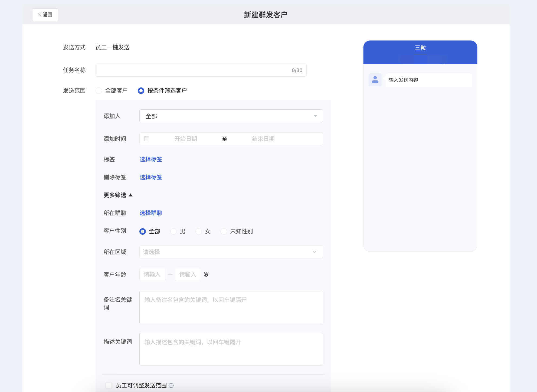The height and width of the screenshot is (392, 537).
Task: Click the 三粒 preview header title
Action: [x=420, y=48]
